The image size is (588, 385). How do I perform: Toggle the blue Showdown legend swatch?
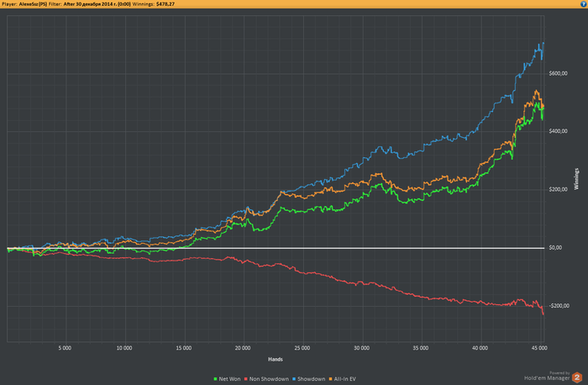[294, 379]
